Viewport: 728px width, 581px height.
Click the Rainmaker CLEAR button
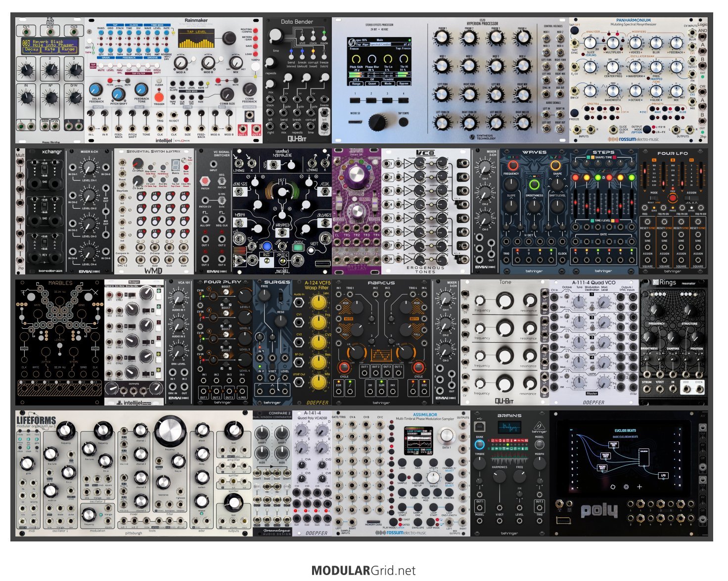pos(159,81)
